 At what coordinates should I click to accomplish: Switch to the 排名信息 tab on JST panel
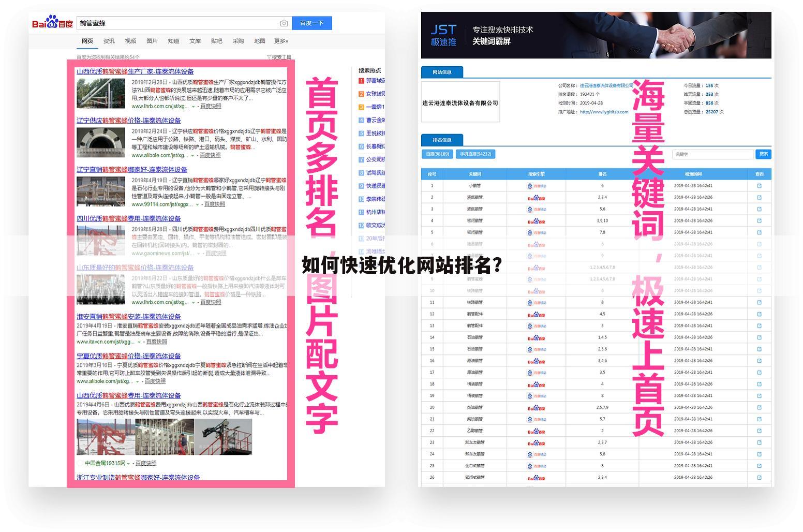click(x=441, y=140)
